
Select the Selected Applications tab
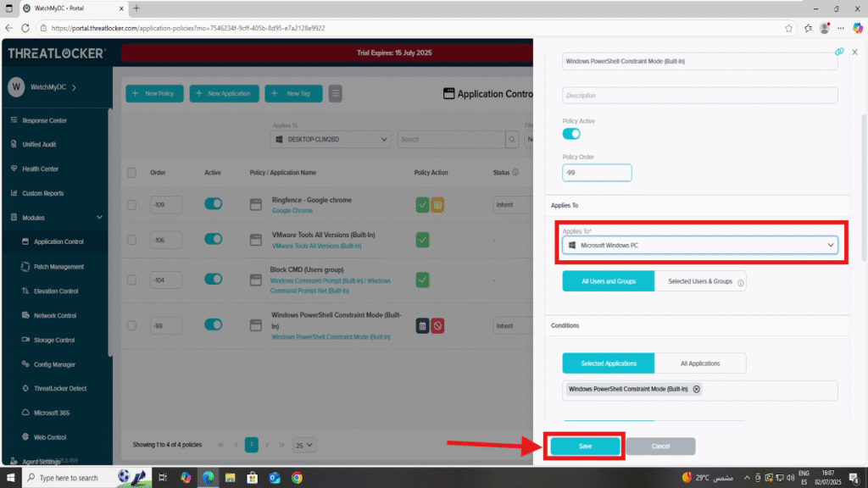pyautogui.click(x=609, y=363)
